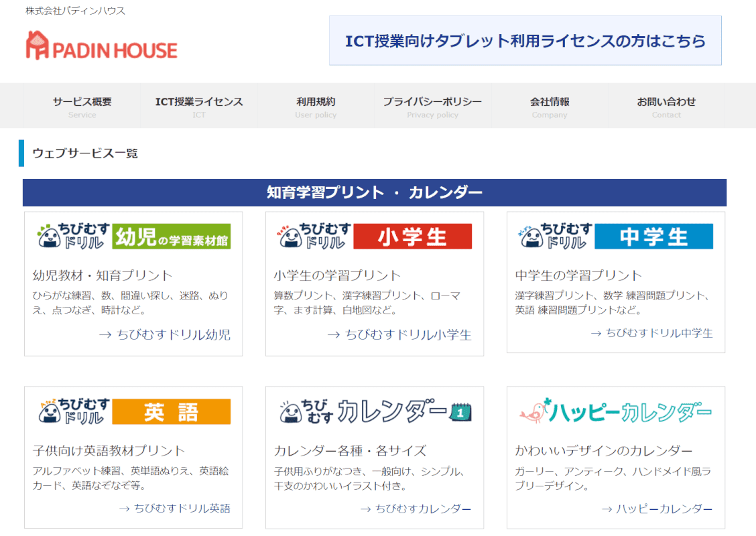Open the ICT授業向けタブレット利用ライセンス banner
The width and height of the screenshot is (756, 536).
[525, 40]
